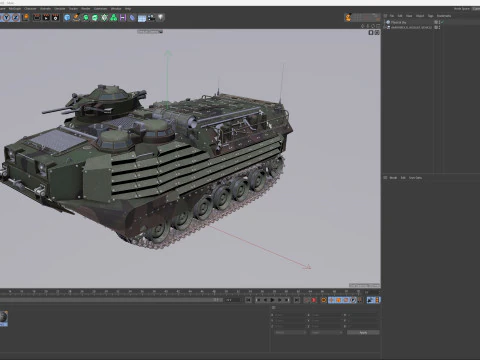This screenshot has height=360, width=480.
Task: Open Attribute Manager Mode menu
Action: tap(393, 178)
